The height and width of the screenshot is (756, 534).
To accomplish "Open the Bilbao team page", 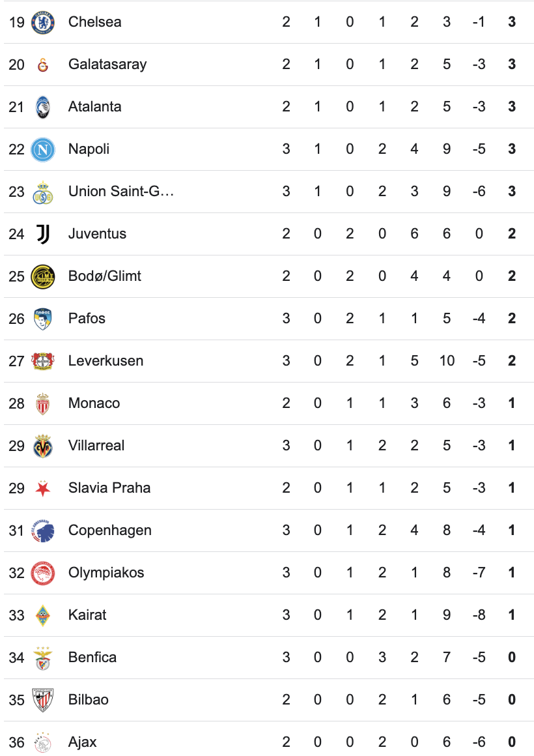I will click(88, 700).
